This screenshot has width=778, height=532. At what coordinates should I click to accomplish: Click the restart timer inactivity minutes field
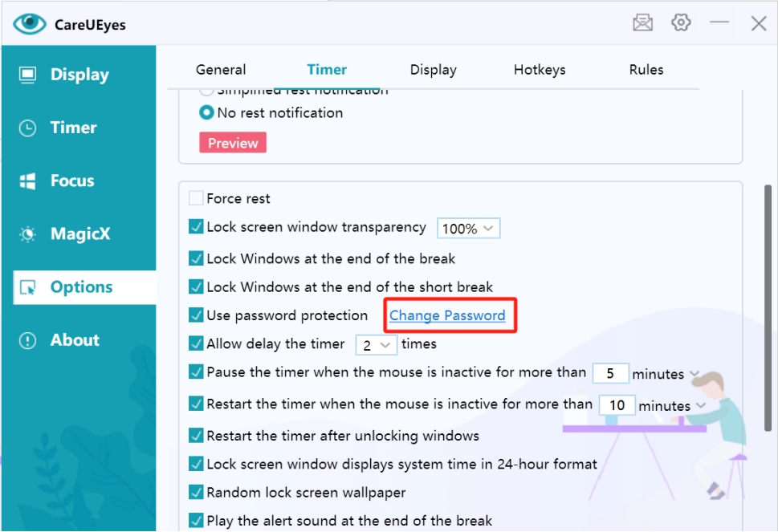[x=617, y=405]
